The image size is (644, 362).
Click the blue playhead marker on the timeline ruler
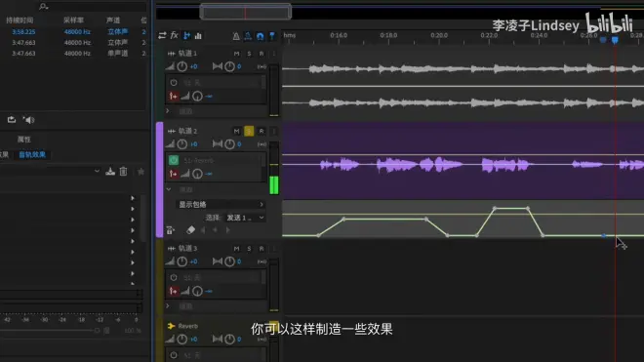pyautogui.click(x=615, y=40)
